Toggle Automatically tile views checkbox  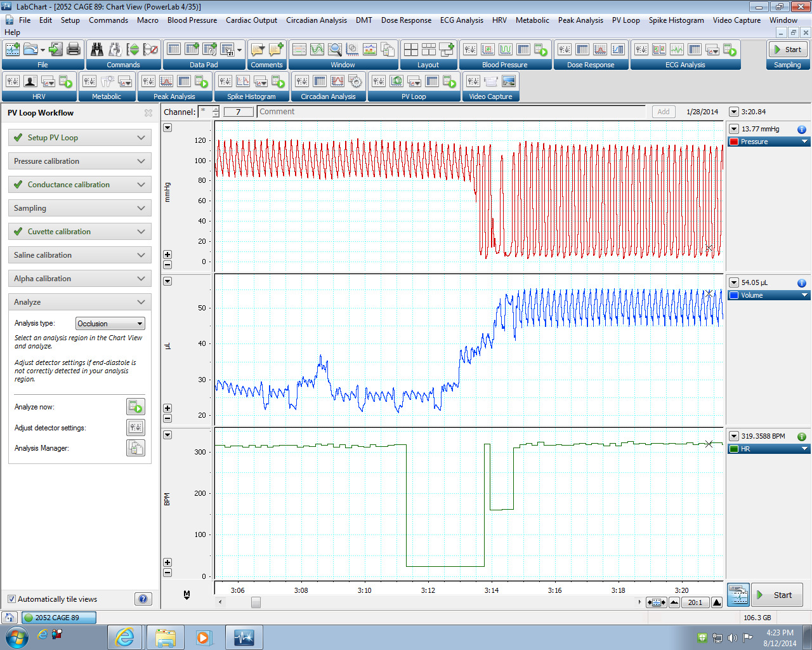point(11,599)
